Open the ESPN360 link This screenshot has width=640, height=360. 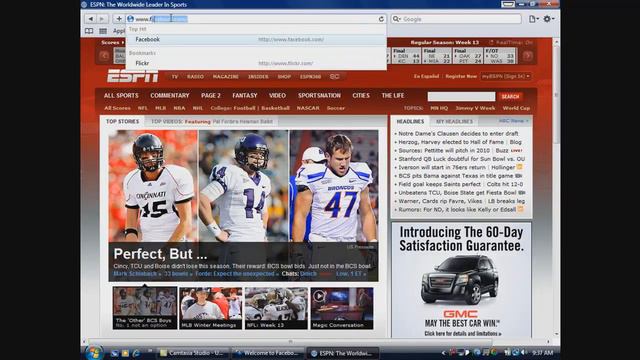(x=311, y=77)
